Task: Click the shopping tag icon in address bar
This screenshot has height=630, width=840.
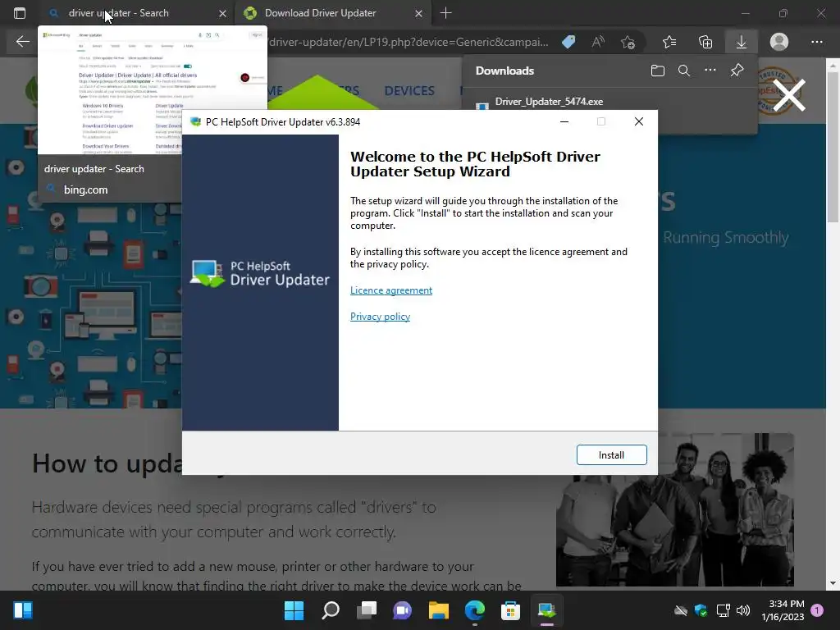Action: (x=568, y=42)
